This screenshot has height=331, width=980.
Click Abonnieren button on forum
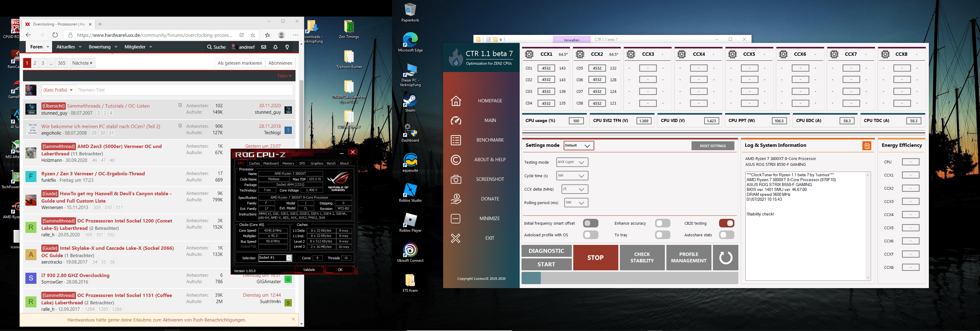[280, 63]
